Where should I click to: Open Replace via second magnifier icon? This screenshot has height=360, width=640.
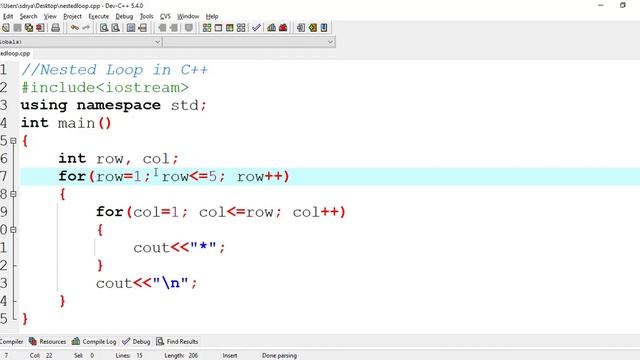pyautogui.click(x=116, y=28)
